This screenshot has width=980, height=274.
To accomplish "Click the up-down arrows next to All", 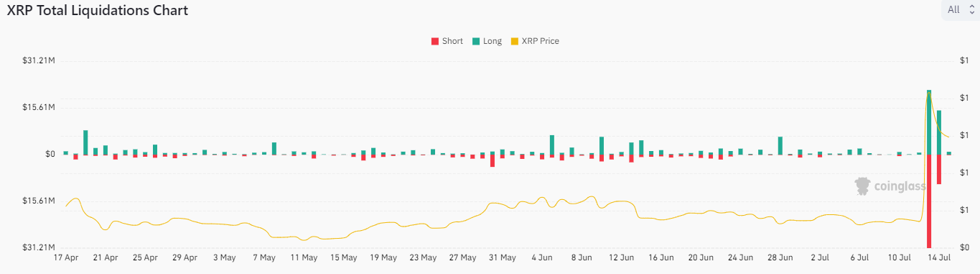I will coord(972,9).
